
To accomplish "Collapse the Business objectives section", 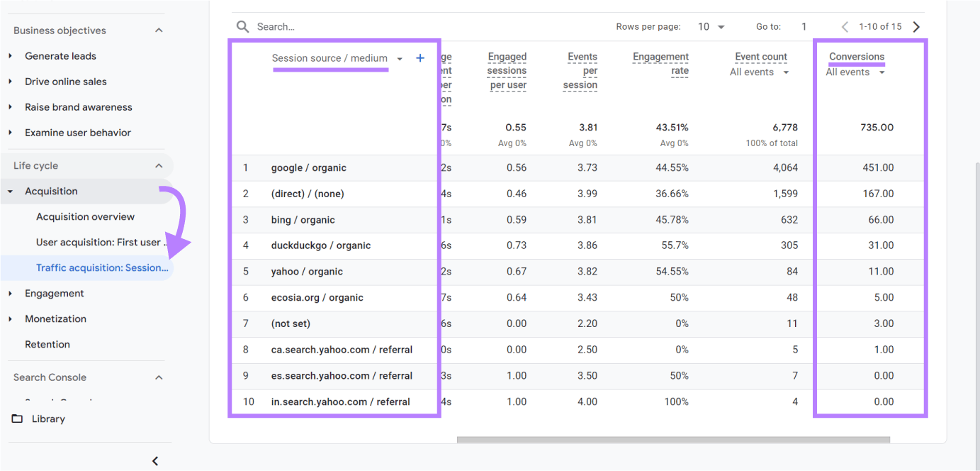I will [x=159, y=30].
